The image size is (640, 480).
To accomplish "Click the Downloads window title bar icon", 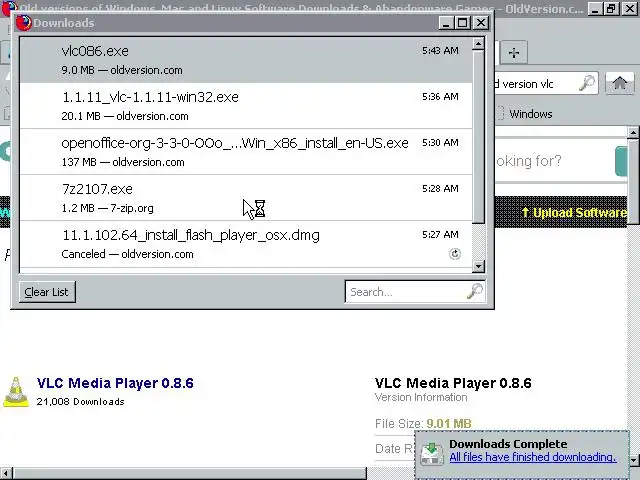I will point(24,23).
